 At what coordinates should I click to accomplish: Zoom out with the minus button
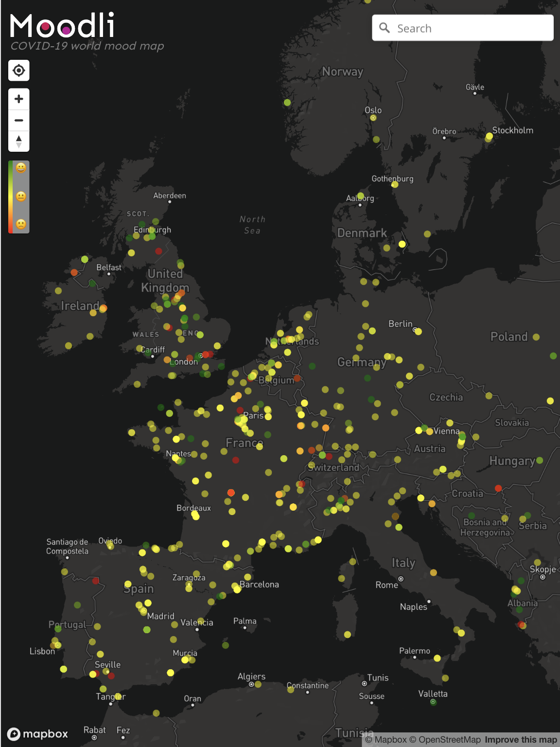[19, 120]
